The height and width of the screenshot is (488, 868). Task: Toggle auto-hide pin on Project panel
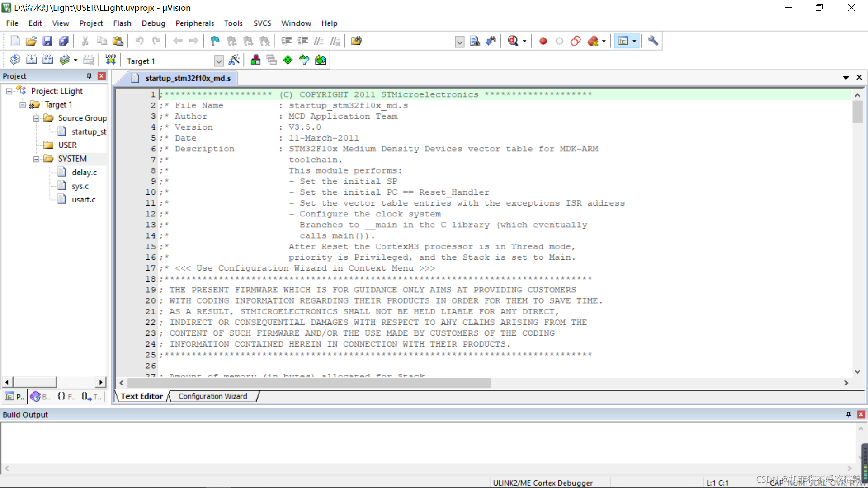coord(89,76)
